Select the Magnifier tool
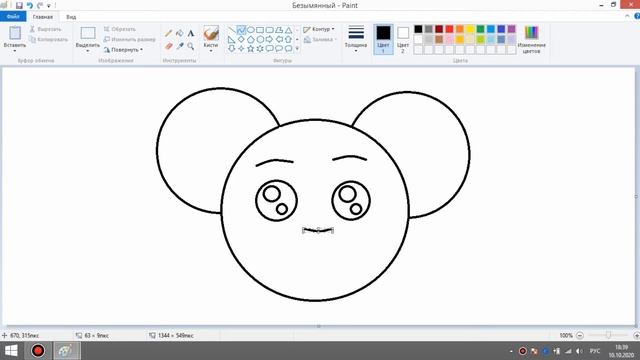This screenshot has width=640, height=360. click(191, 46)
